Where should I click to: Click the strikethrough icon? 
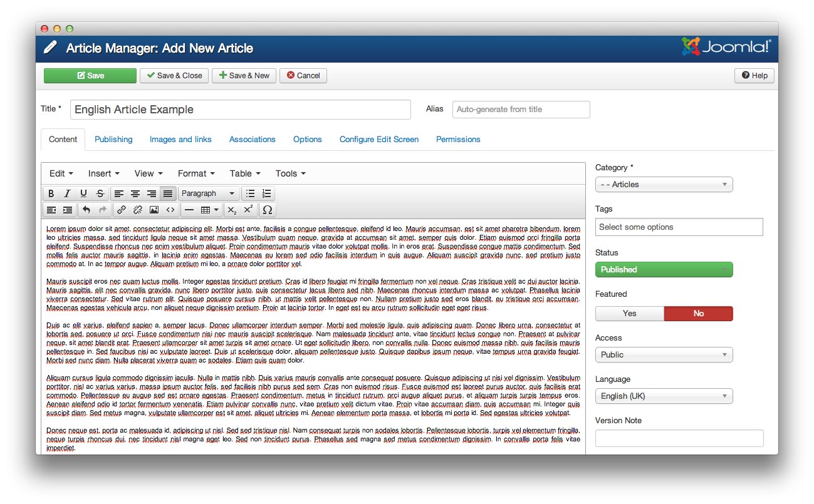(100, 193)
